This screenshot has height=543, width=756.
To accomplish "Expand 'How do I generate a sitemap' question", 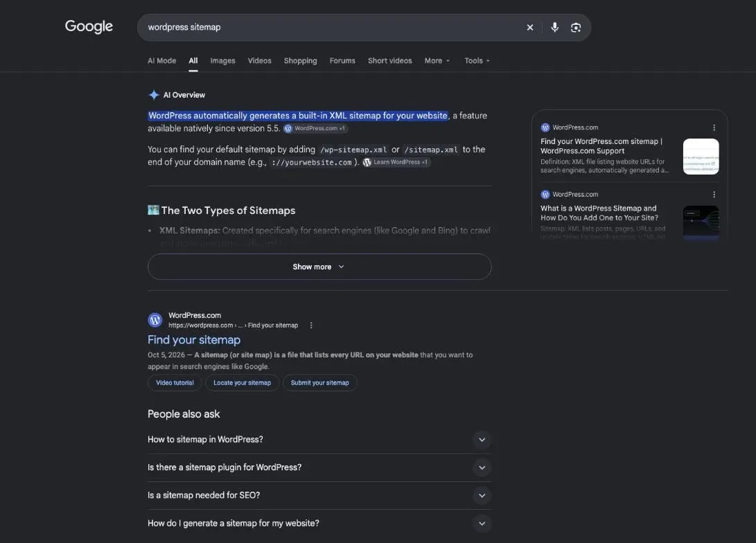I will pos(319,523).
